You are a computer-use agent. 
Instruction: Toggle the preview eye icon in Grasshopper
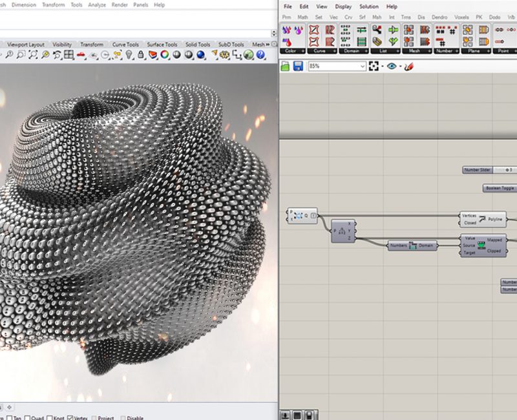[392, 67]
